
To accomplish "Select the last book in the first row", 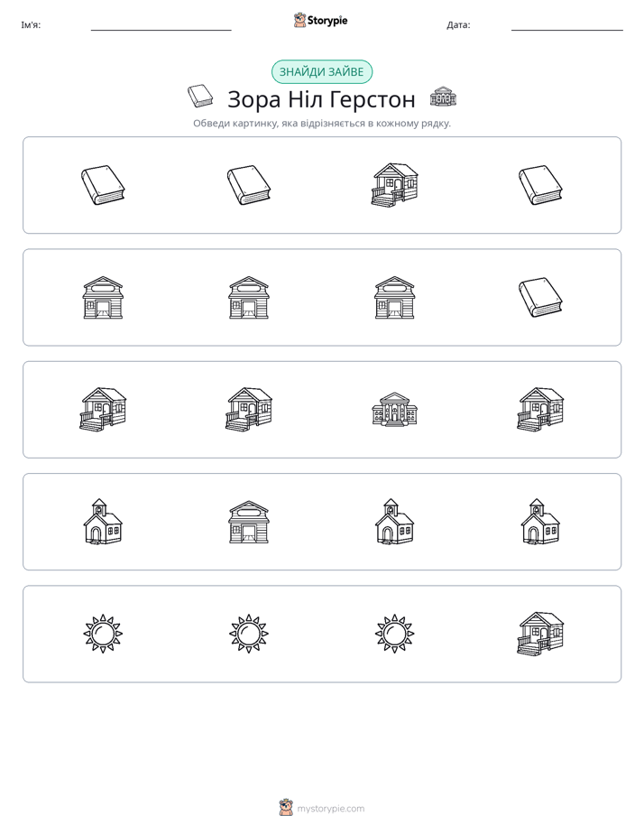I will (540, 184).
